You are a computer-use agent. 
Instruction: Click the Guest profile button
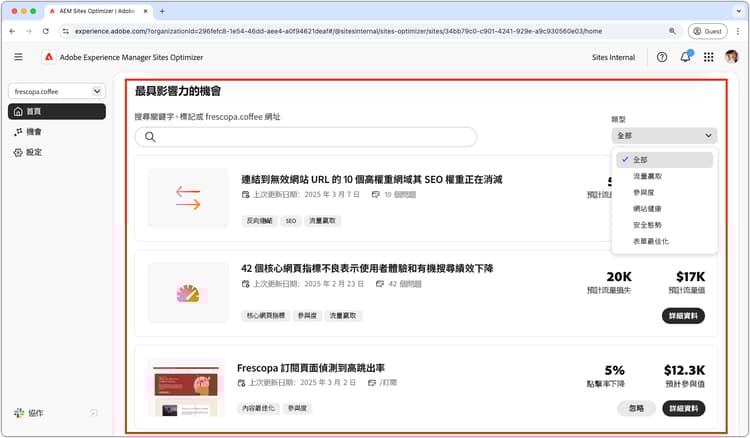(x=707, y=31)
